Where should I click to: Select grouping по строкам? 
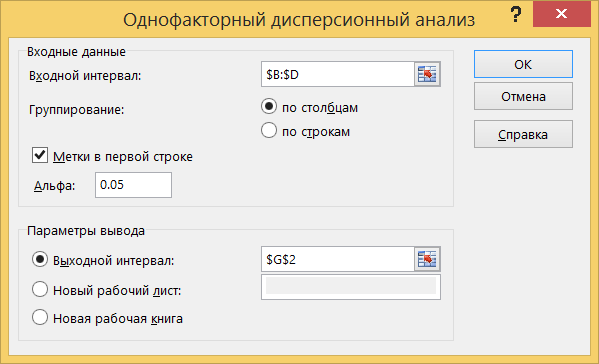click(269, 131)
